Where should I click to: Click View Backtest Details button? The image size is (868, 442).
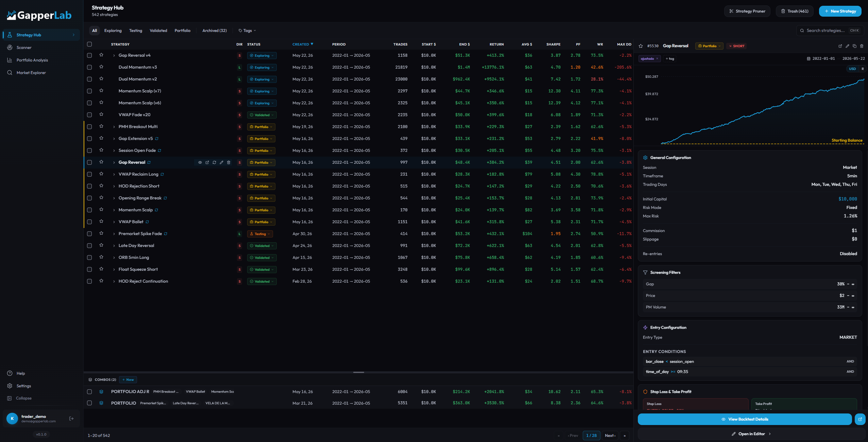(745, 419)
